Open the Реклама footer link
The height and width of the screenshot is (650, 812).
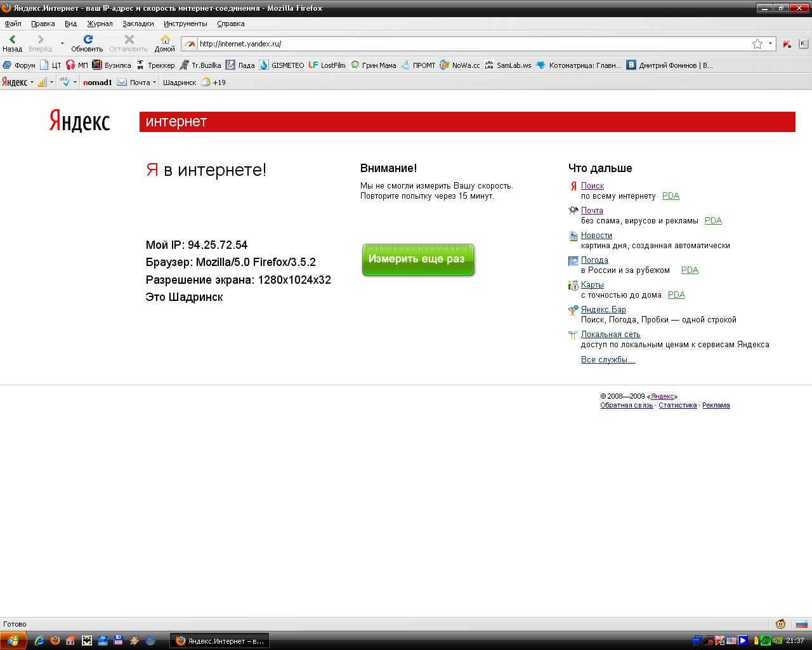click(x=716, y=405)
